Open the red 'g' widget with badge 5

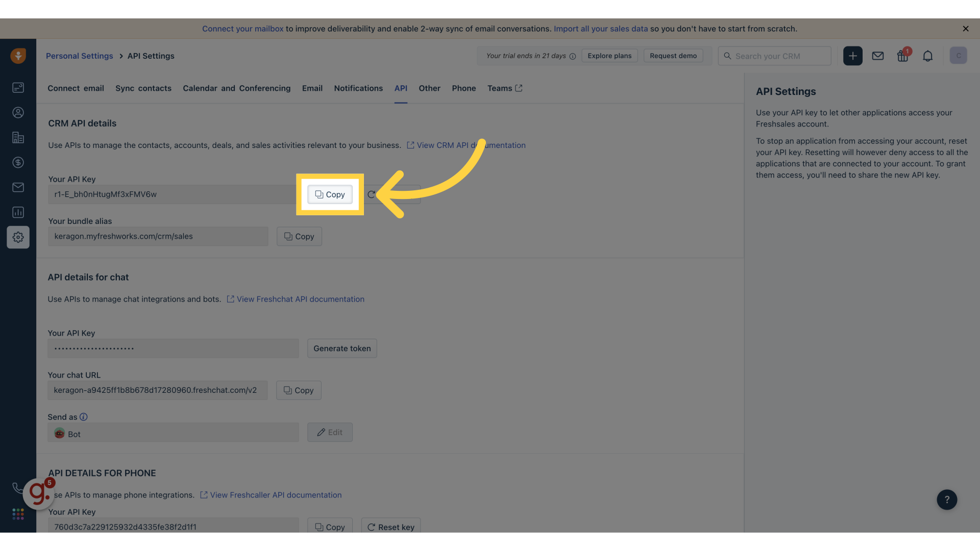[38, 493]
